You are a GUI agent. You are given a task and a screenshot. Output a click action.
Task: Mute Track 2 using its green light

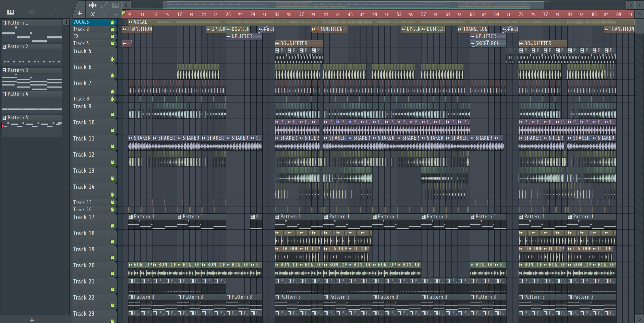pos(112,29)
